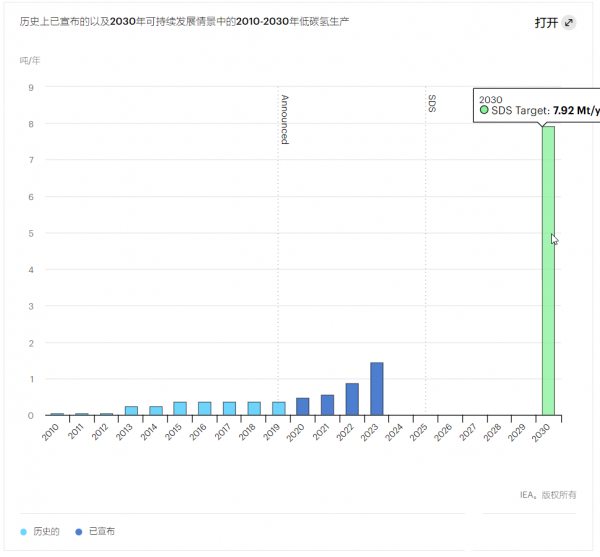Click the dark blue 2022 bar
The image size is (600, 557).
[x=352, y=399]
